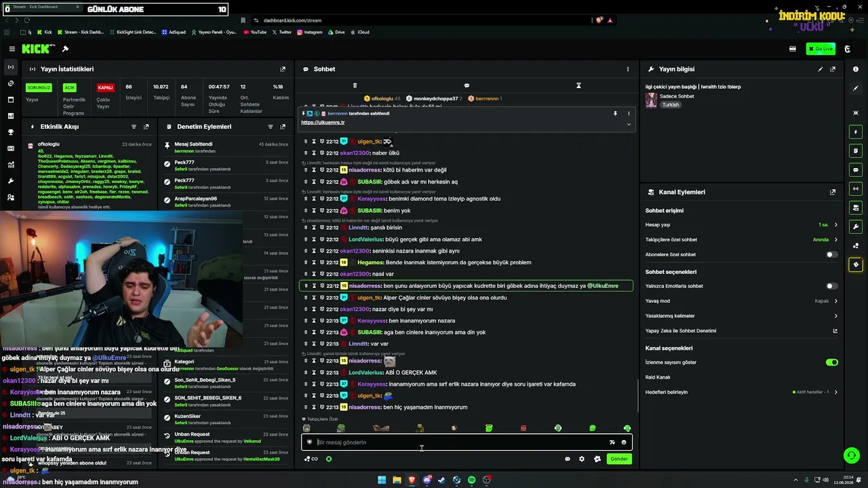Collapse the pinned message chevron
The image size is (868, 488).
629,124
